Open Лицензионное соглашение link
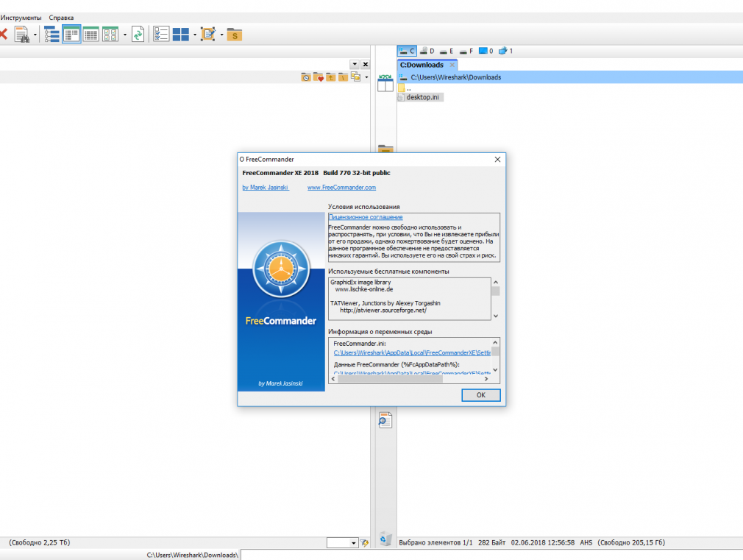 pos(366,217)
